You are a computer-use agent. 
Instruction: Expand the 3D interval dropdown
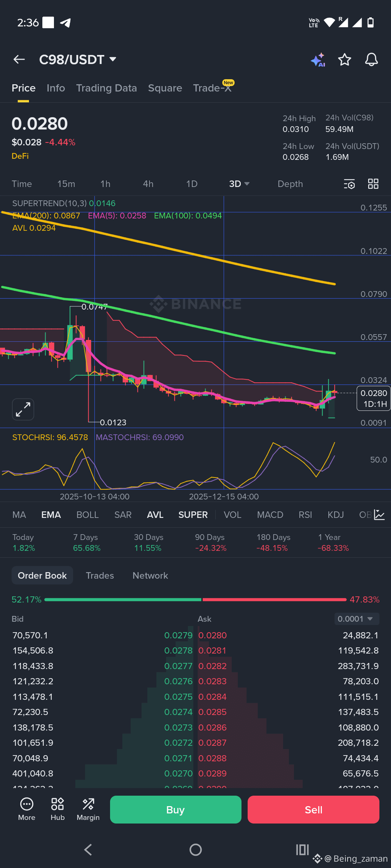click(239, 184)
